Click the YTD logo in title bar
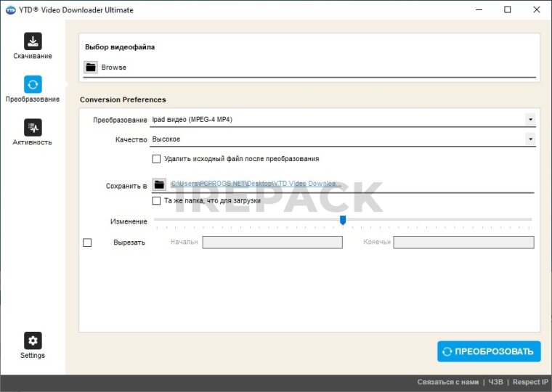 [x=11, y=10]
